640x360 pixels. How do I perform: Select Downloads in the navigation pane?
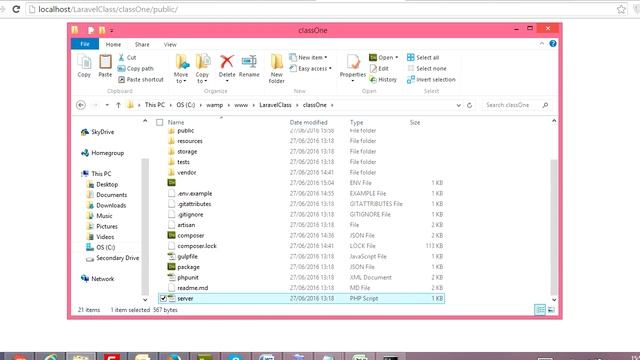(x=107, y=205)
